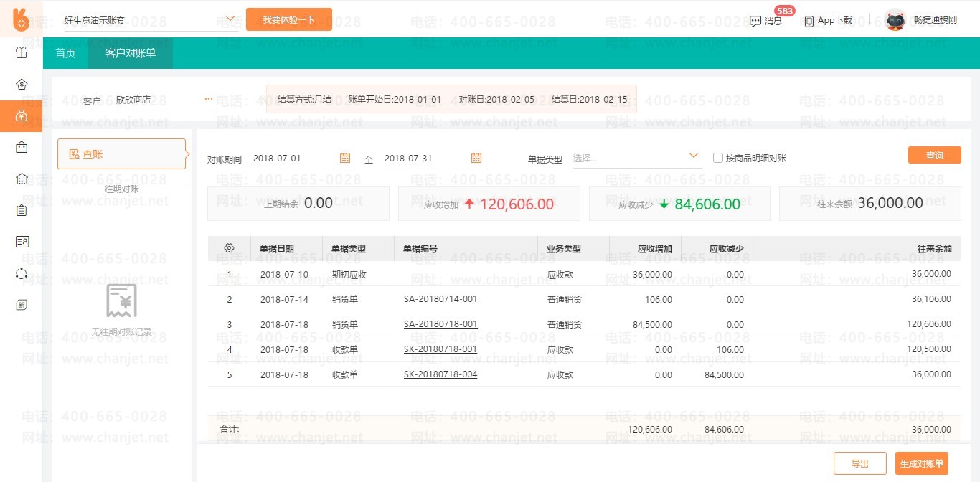
Task: Open the shopping bag sidebar icon
Action: click(x=22, y=147)
